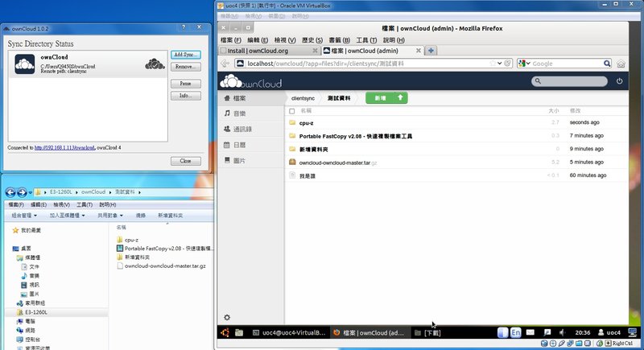
Task: Click the ownCloud logo in header
Action: tap(251, 81)
